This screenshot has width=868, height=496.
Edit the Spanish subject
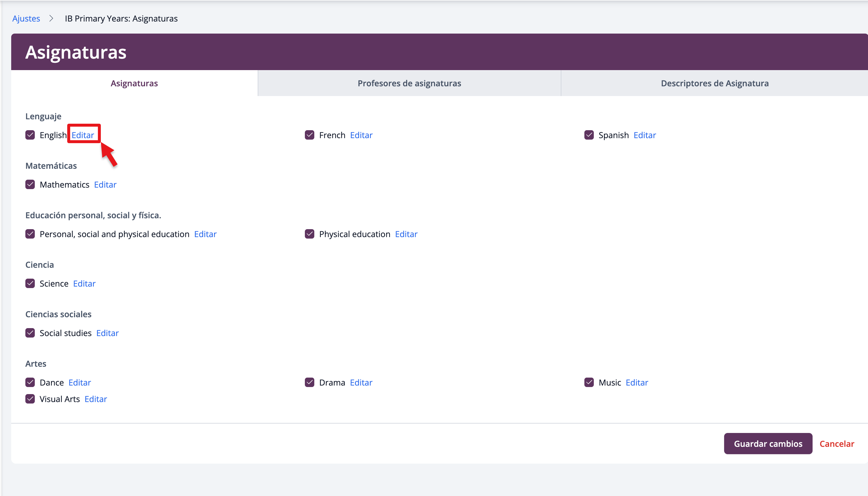click(x=644, y=135)
